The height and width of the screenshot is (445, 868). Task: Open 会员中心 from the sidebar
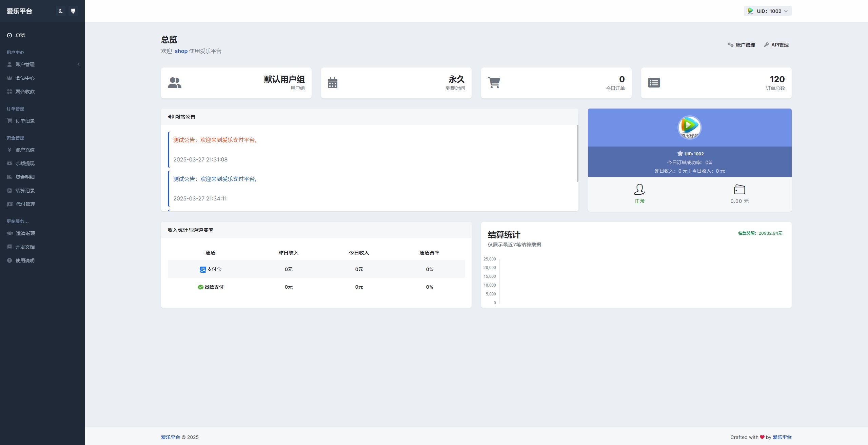[25, 78]
